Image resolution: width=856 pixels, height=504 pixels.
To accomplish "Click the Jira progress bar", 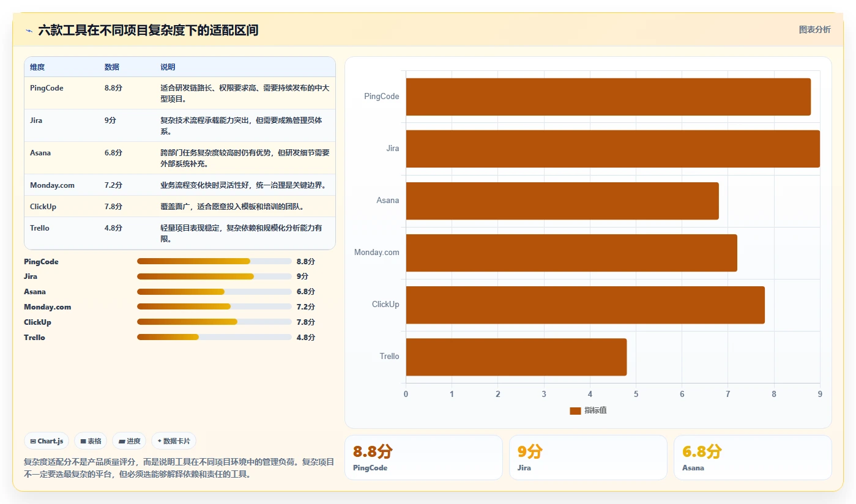I will tap(214, 276).
